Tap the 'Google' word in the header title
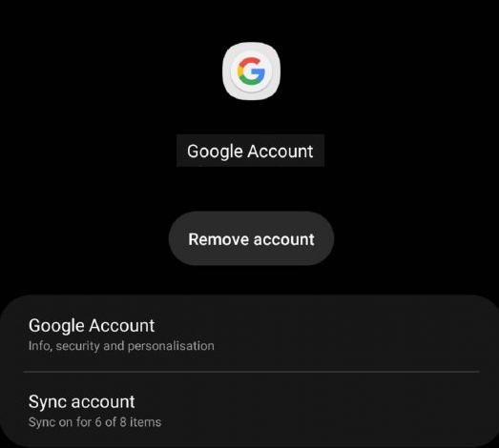The width and height of the screenshot is (499, 448). click(216, 152)
